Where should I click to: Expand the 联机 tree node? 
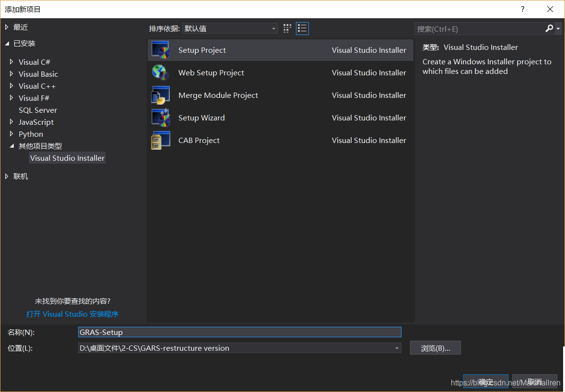7,176
